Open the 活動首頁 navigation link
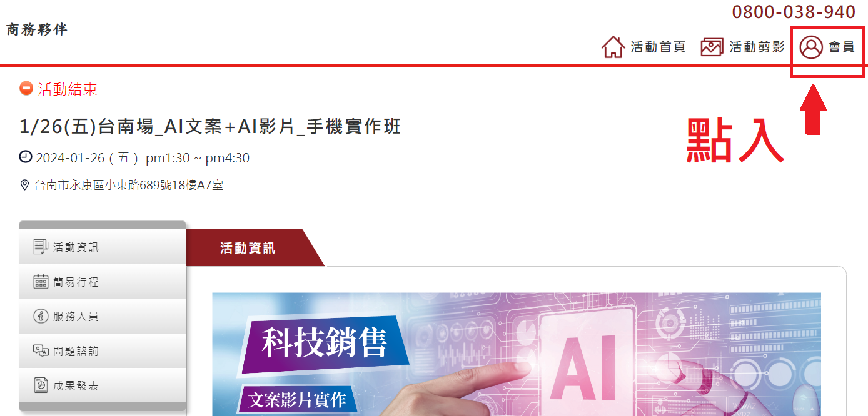This screenshot has width=868, height=416. point(659,47)
